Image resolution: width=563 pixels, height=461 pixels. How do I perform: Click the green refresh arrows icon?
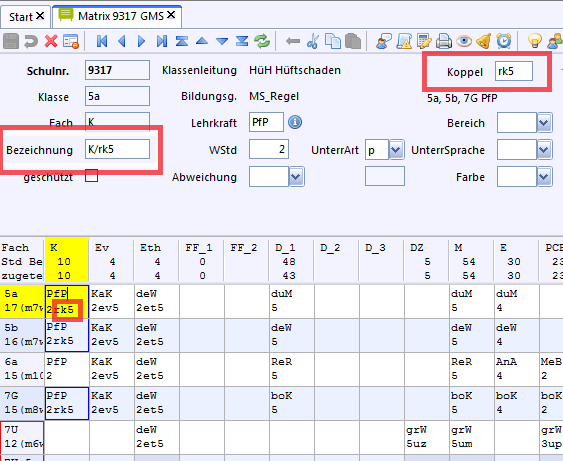click(x=262, y=41)
